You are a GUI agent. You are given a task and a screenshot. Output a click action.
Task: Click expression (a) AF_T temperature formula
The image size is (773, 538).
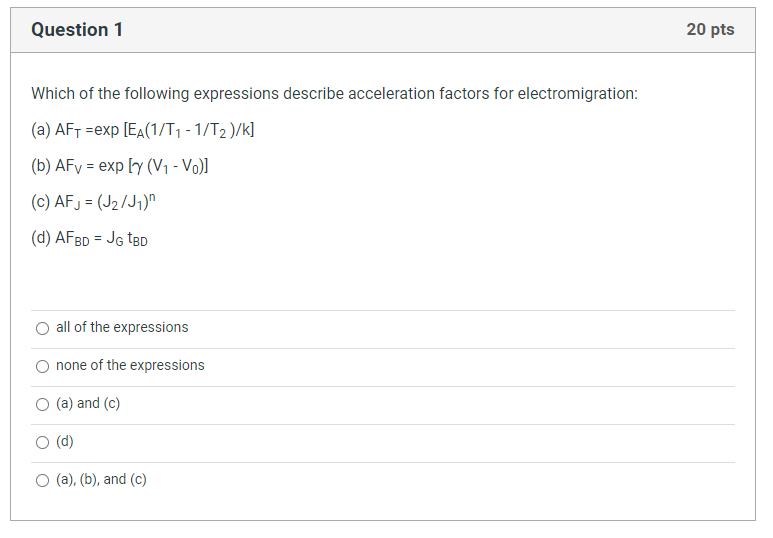142,131
